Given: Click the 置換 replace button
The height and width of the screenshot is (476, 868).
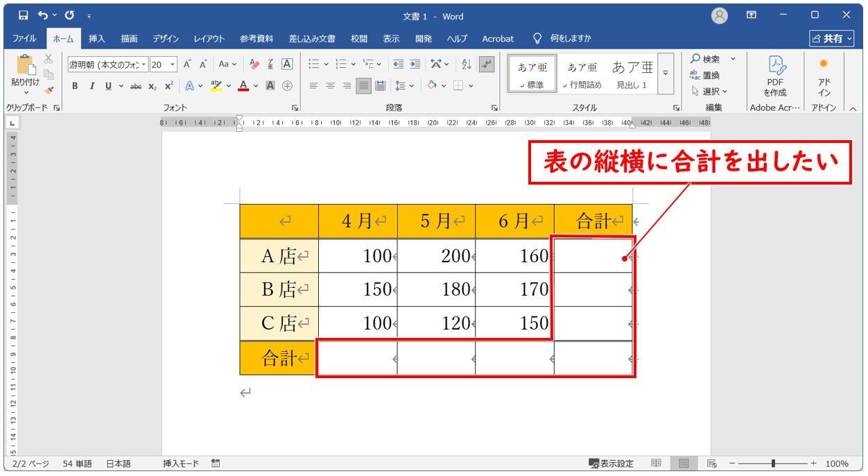Looking at the screenshot, I should coord(705,75).
